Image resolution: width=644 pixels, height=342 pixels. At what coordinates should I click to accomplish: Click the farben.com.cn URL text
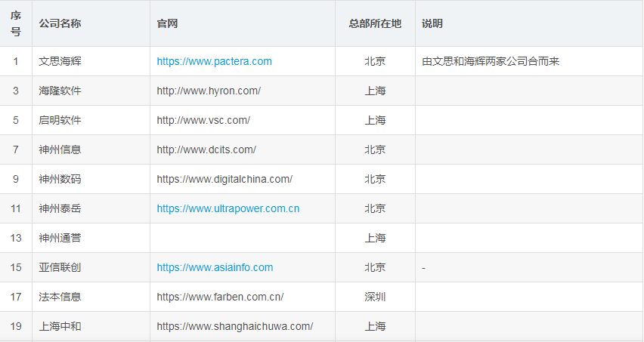(220, 297)
